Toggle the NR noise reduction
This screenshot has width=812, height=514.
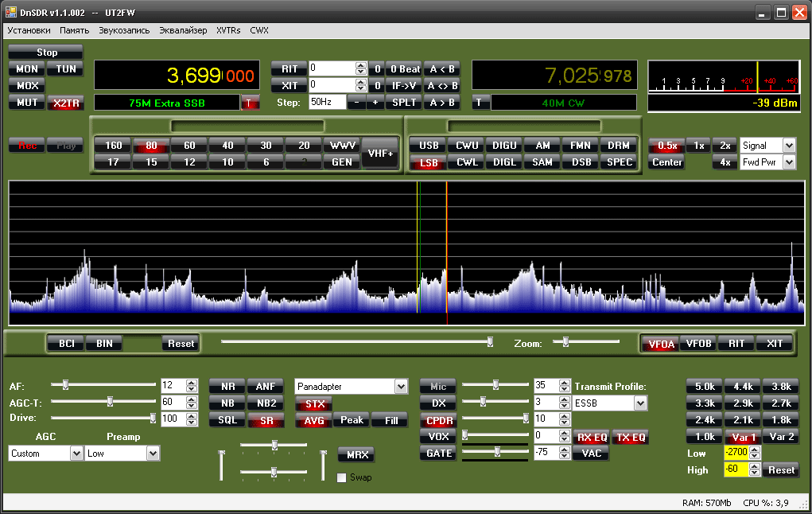[x=226, y=386]
